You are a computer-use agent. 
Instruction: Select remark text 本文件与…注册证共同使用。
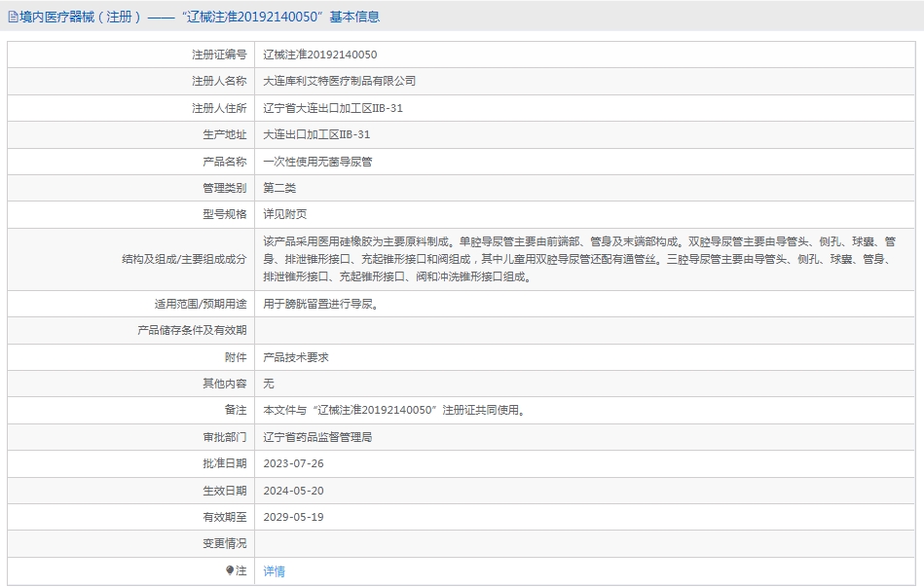[x=395, y=410]
